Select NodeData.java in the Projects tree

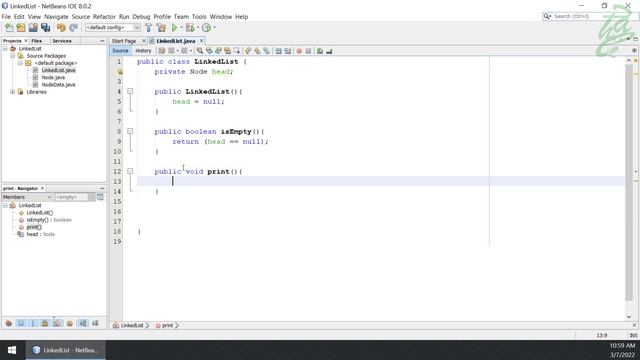click(x=58, y=85)
